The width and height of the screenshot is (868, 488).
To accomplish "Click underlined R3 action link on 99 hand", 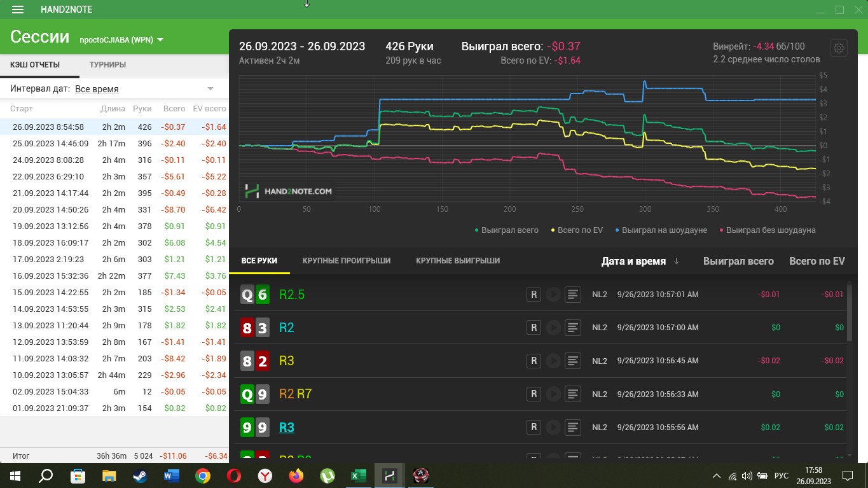I will [287, 428].
